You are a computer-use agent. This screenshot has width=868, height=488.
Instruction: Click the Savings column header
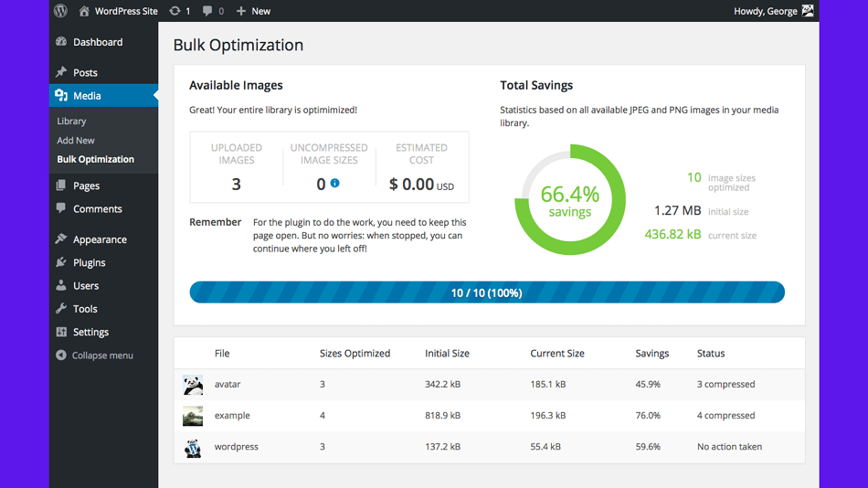(x=652, y=354)
